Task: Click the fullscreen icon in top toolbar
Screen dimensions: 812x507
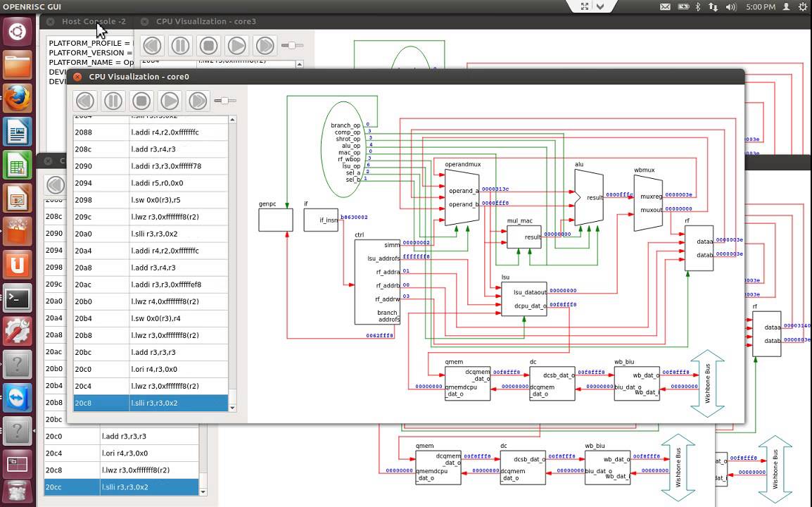Action: click(x=584, y=6)
